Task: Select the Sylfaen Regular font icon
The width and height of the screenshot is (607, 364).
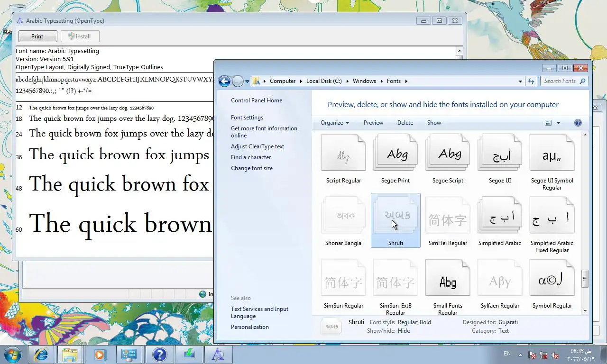Action: [500, 278]
